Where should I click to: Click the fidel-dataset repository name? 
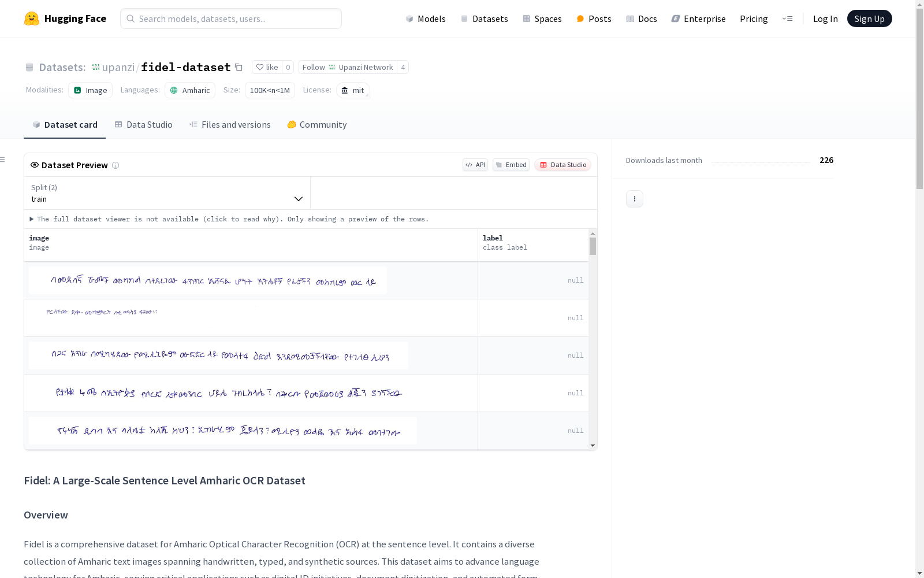(186, 67)
